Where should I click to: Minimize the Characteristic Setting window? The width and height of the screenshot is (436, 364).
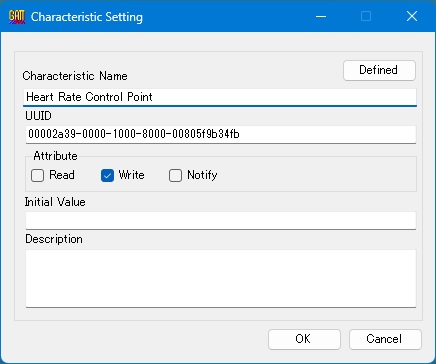pyautogui.click(x=321, y=16)
